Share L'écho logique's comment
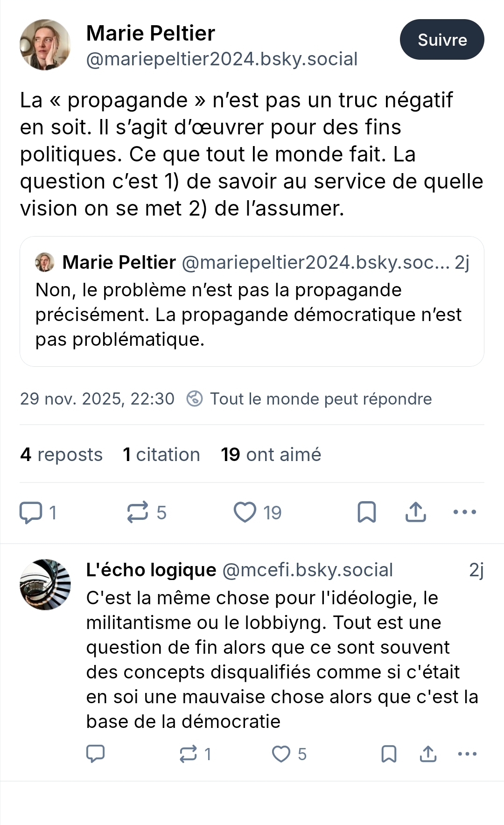The height and width of the screenshot is (825, 504). click(428, 754)
